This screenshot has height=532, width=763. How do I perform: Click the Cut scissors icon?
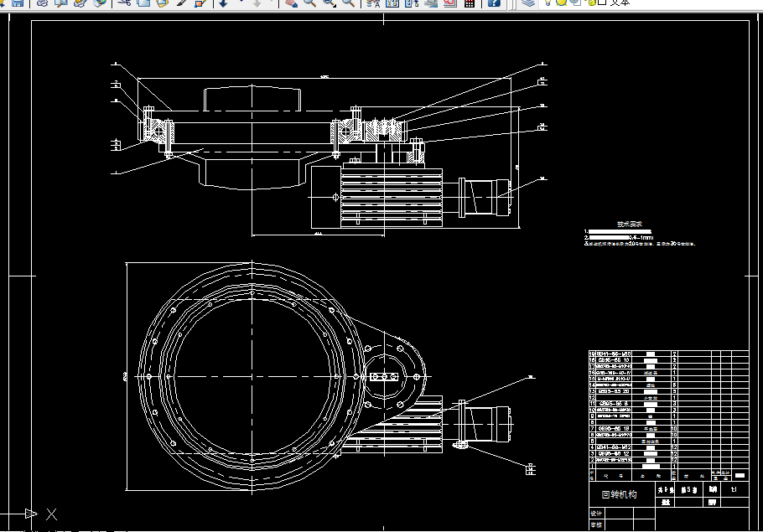tap(125, 3)
